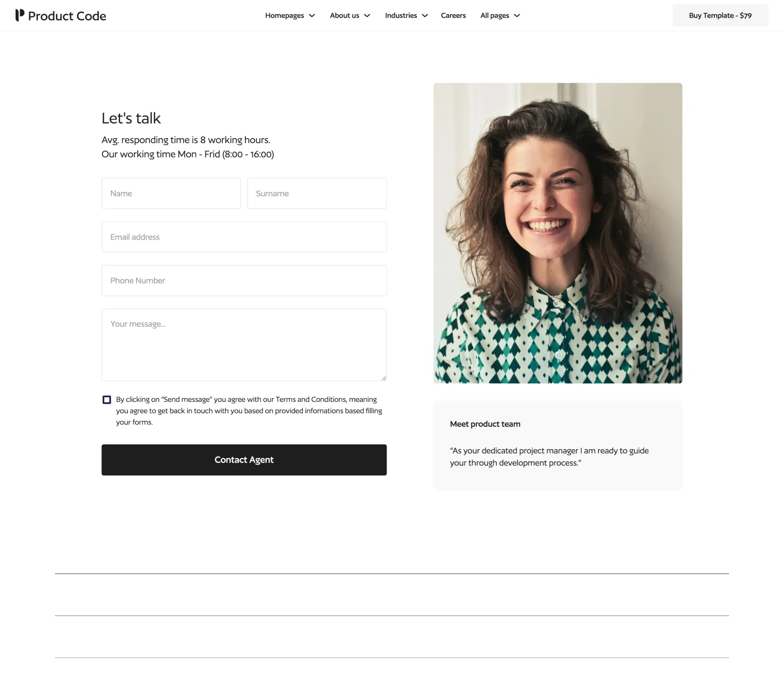This screenshot has width=784, height=686.
Task: Focus the Name input field
Action: click(171, 194)
